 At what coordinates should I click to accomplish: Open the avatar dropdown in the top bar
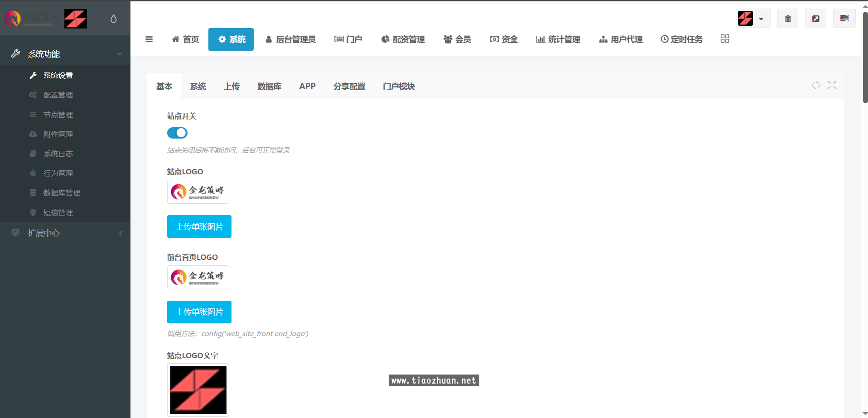[x=753, y=18]
